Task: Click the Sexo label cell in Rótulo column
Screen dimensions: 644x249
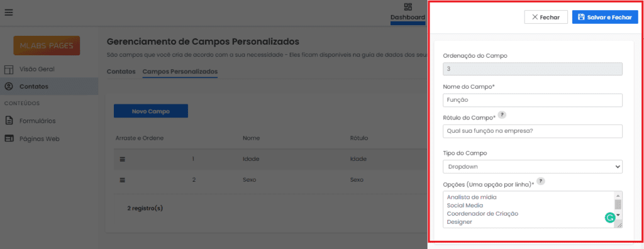Action: coord(357,180)
